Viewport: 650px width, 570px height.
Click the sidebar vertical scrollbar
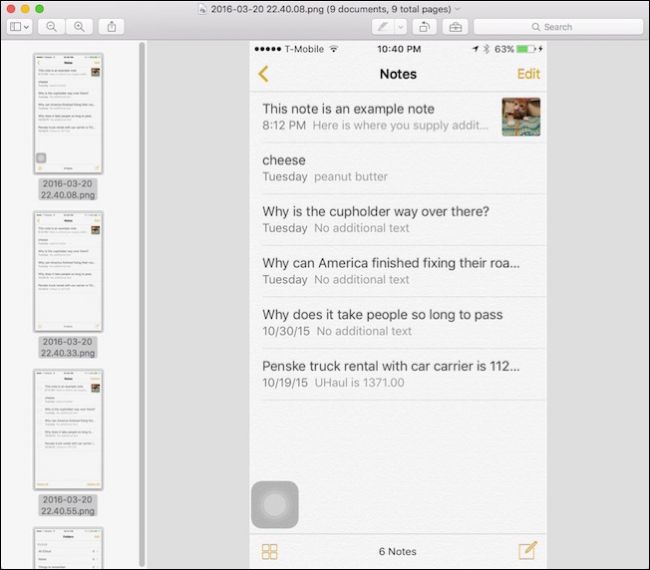point(142,304)
